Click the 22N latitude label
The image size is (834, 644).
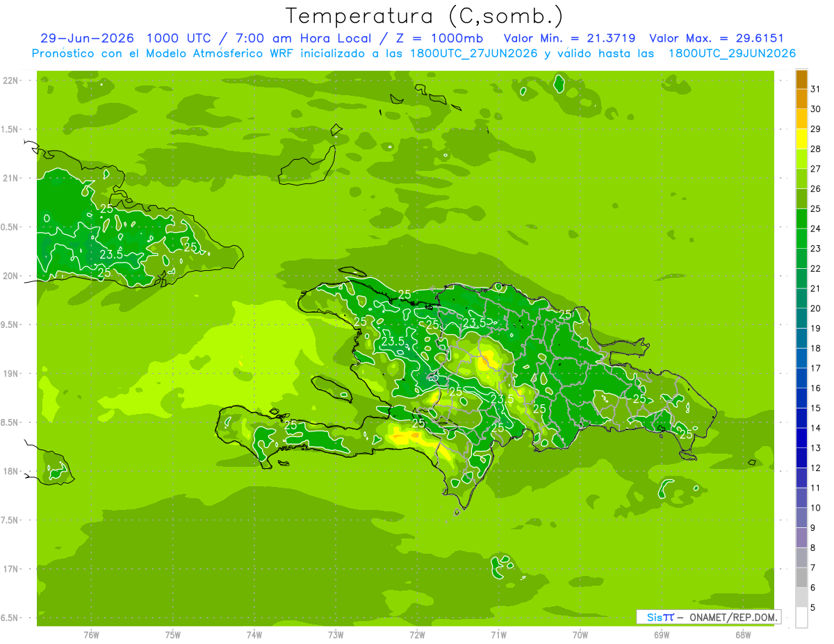tap(10, 81)
